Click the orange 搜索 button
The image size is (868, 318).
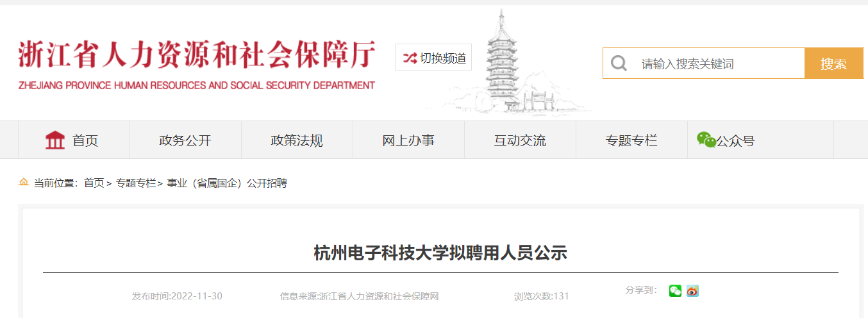[833, 63]
